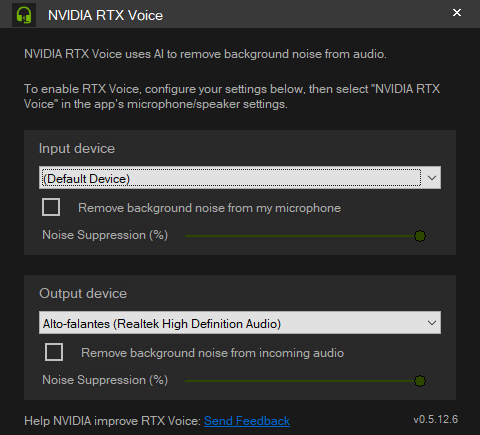The width and height of the screenshot is (480, 435).
Task: Tick the incoming audio noise removal checkbox
Action: click(x=54, y=352)
